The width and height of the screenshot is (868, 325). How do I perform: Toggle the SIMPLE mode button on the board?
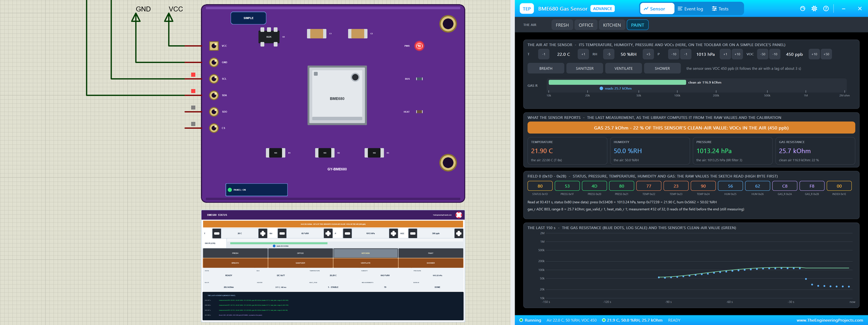click(248, 18)
